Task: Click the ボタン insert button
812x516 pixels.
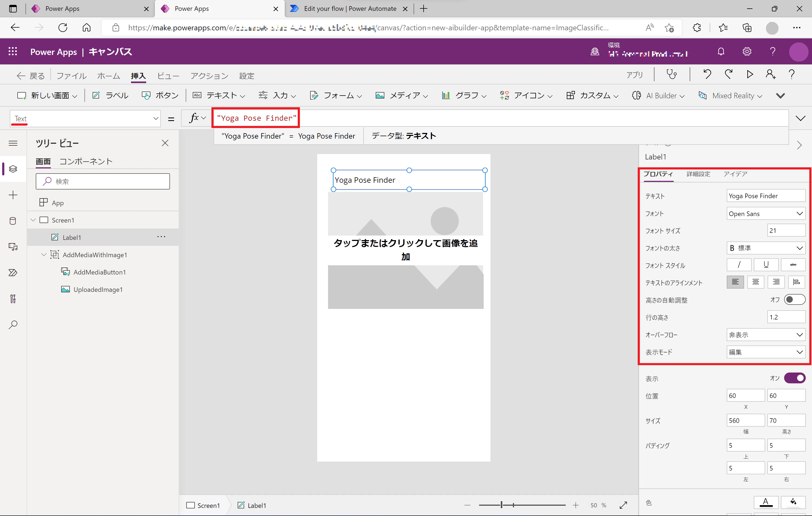Action: 160,96
